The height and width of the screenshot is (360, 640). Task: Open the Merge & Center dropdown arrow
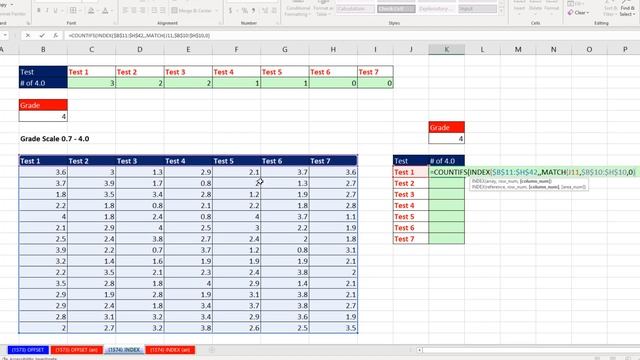click(216, 10)
